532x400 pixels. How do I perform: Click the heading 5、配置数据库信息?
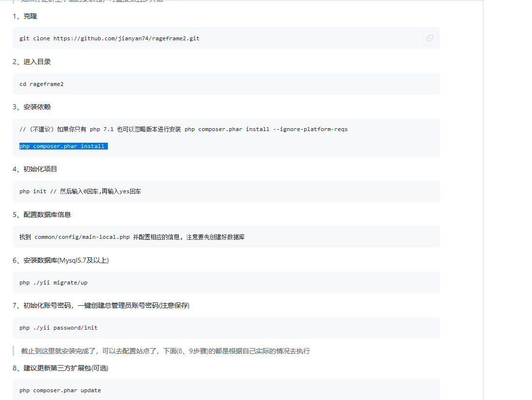(x=41, y=214)
